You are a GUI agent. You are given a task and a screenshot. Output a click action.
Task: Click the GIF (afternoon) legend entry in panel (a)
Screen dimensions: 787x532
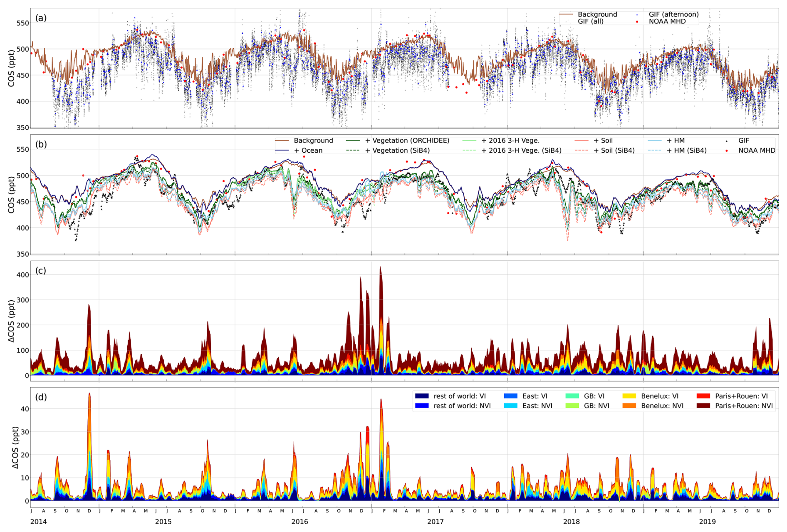[673, 14]
